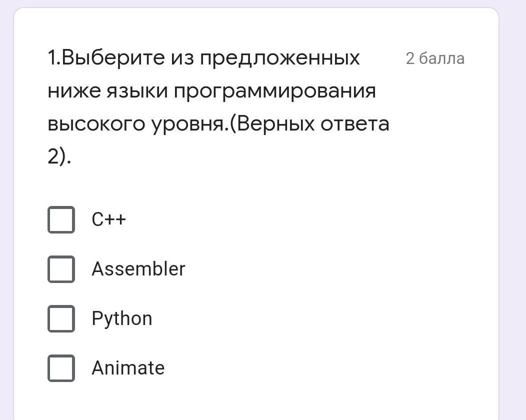Click the "Assembler" answer label
Screen dimensions: 526x420
(x=138, y=269)
